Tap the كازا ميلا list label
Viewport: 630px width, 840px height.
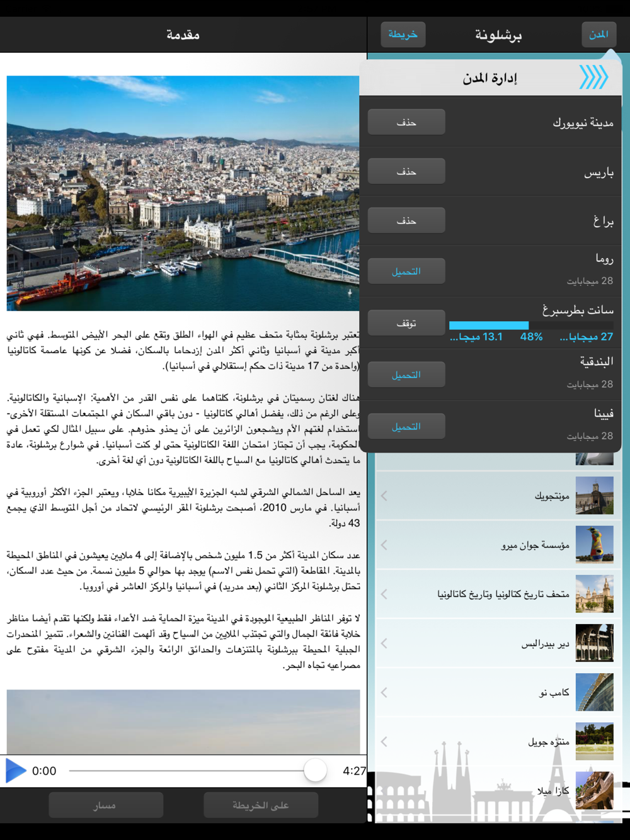(553, 791)
